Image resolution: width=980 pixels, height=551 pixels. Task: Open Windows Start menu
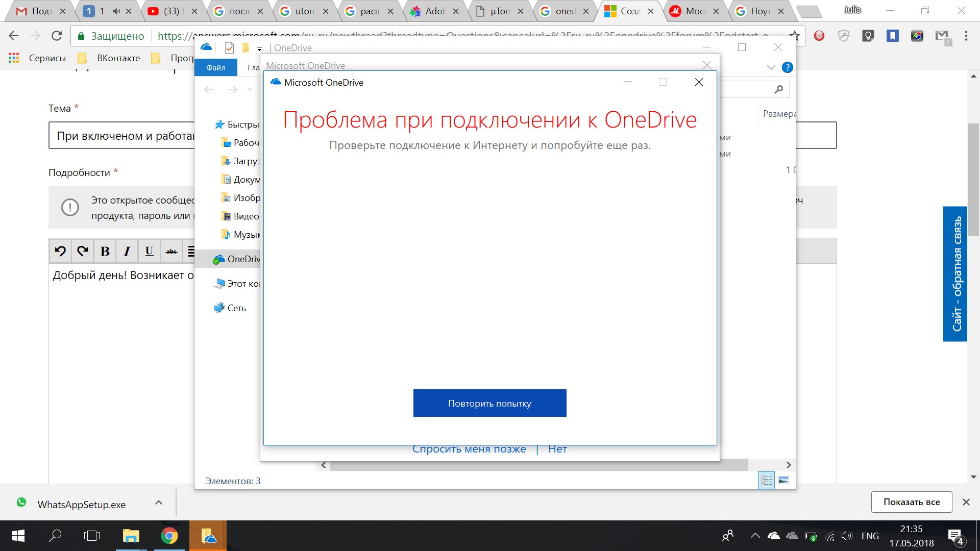(x=18, y=536)
